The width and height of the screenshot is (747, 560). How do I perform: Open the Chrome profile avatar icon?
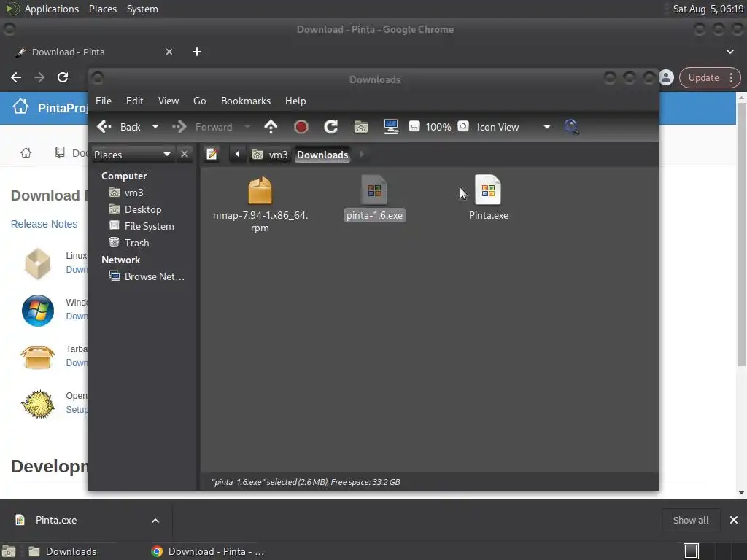click(x=667, y=77)
